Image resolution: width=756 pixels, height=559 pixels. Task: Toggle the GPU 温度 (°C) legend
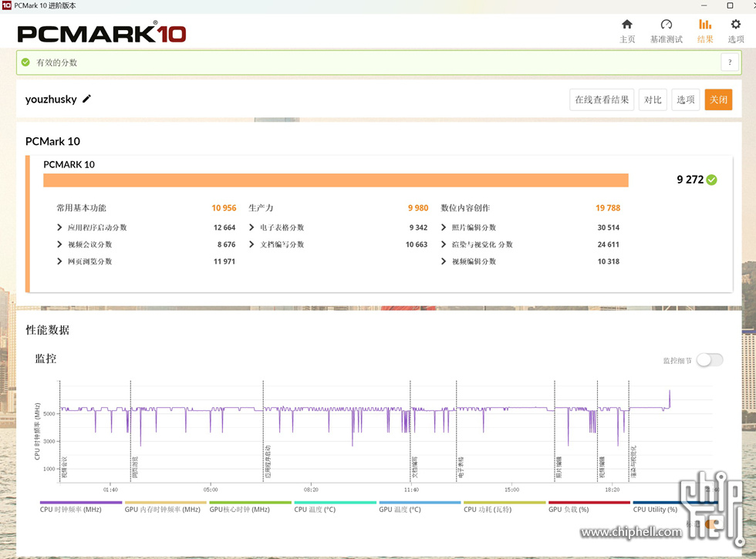[x=420, y=507]
